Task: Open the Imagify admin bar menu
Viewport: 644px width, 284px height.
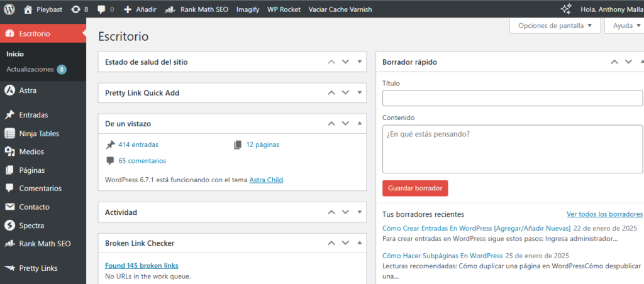Action: [248, 9]
